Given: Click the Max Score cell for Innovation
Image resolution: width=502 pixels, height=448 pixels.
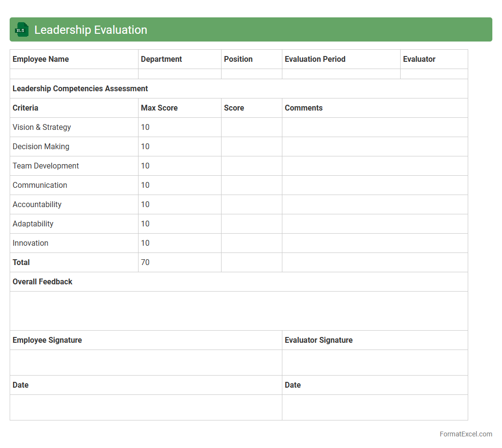Looking at the screenshot, I should [180, 243].
